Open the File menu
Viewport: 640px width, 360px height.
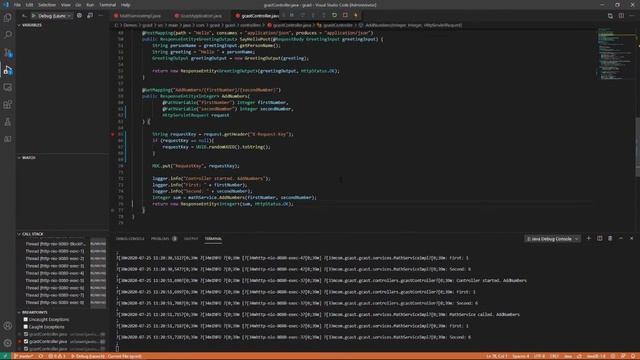click(17, 5)
